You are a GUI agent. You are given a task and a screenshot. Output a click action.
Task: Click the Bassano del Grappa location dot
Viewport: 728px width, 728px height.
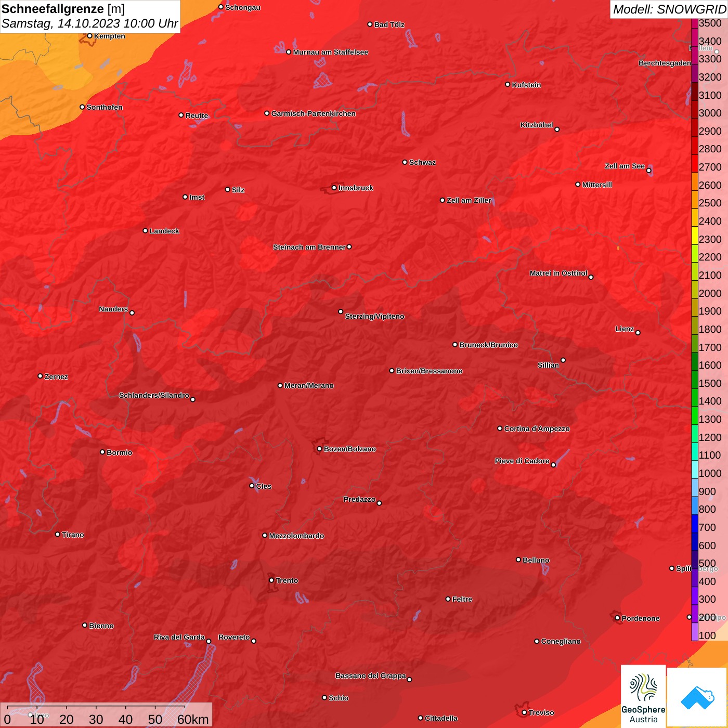click(409, 679)
